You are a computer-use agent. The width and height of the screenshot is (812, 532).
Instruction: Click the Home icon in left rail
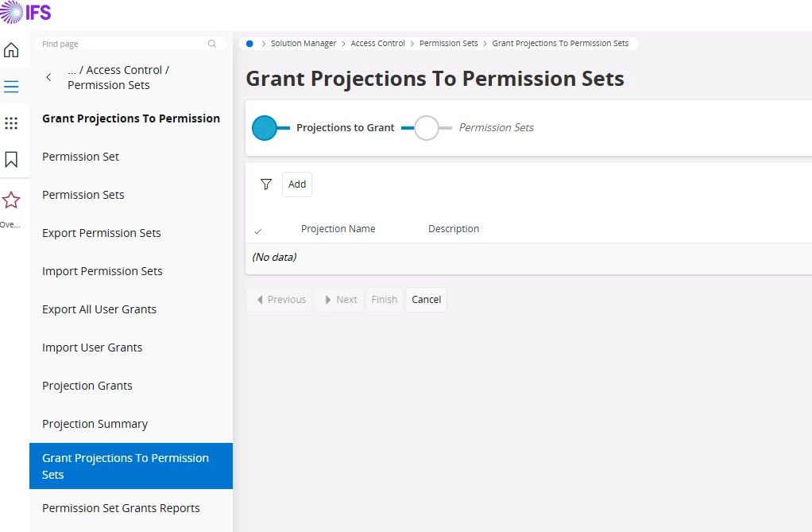[x=11, y=50]
